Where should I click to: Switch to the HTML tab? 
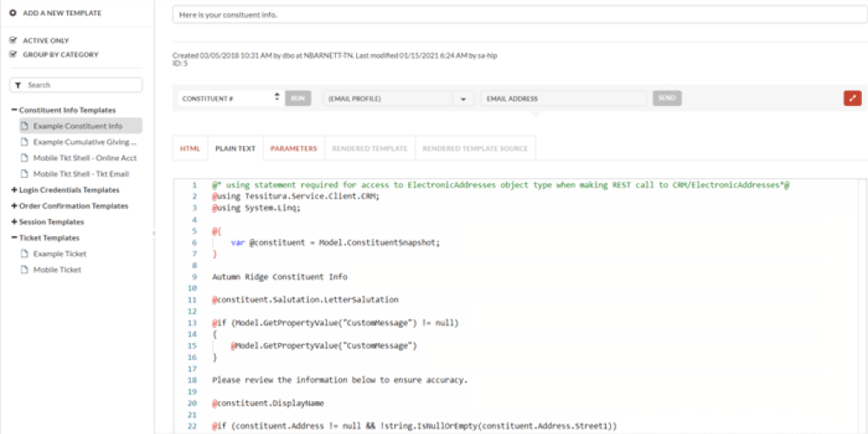click(x=189, y=148)
